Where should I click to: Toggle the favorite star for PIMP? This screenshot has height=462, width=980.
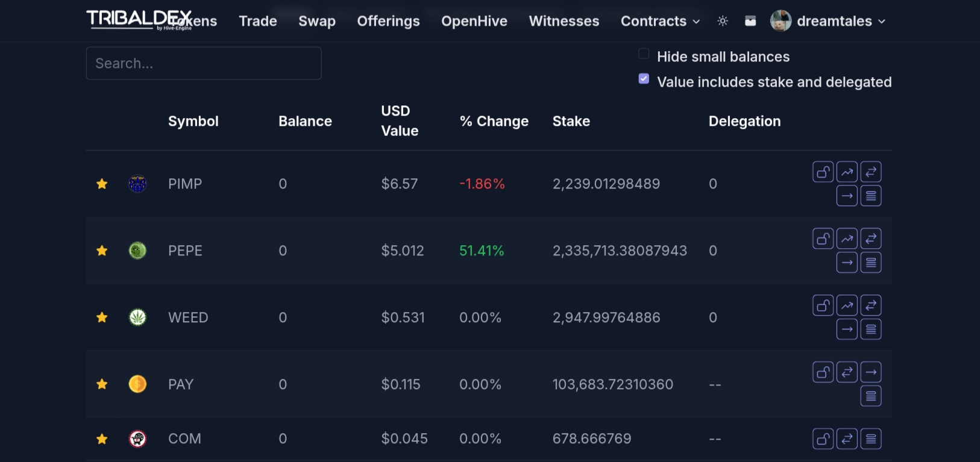click(x=102, y=184)
